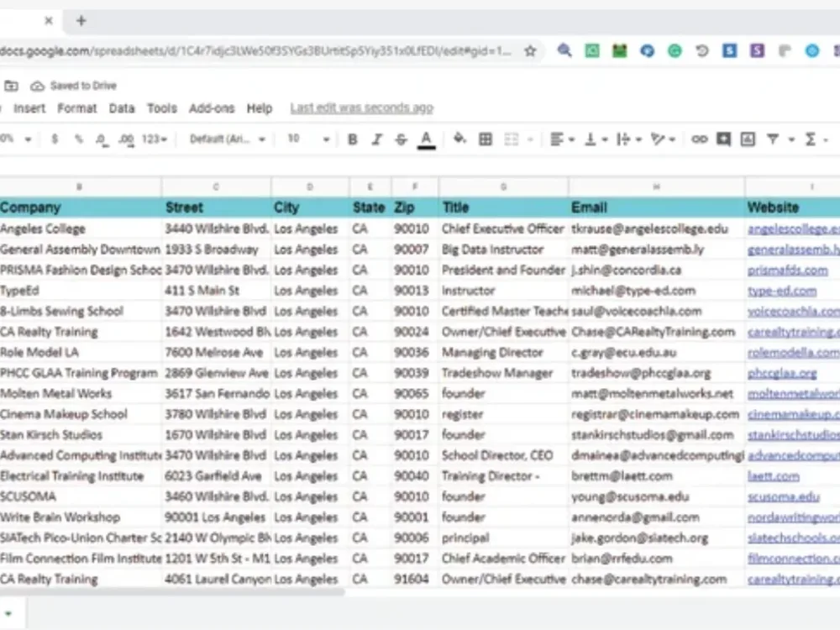Format the cell as currency
Screen dimensions: 840x630
click(55, 139)
